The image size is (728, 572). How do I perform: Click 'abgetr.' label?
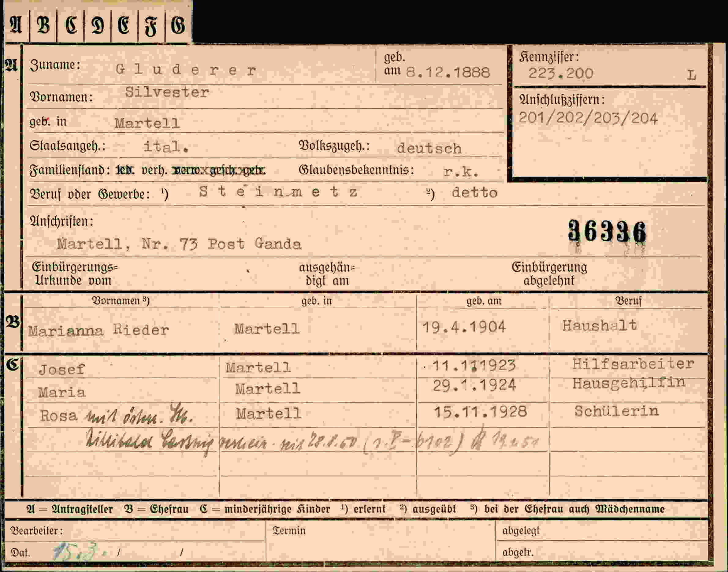click(518, 552)
